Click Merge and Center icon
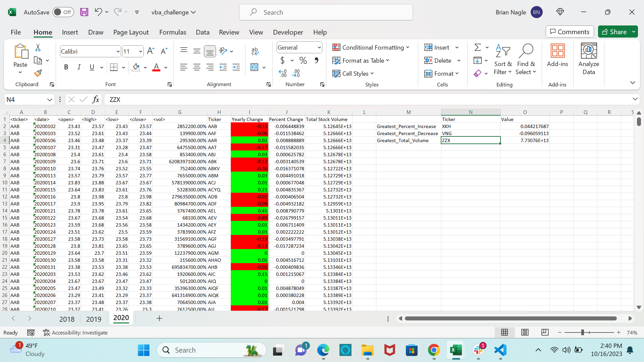Image resolution: width=644 pixels, height=362 pixels. coord(255,67)
